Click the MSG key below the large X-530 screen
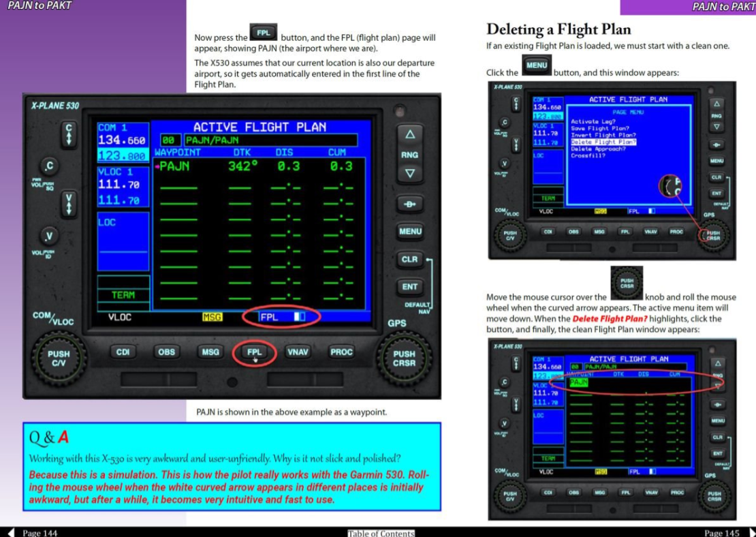 point(210,352)
